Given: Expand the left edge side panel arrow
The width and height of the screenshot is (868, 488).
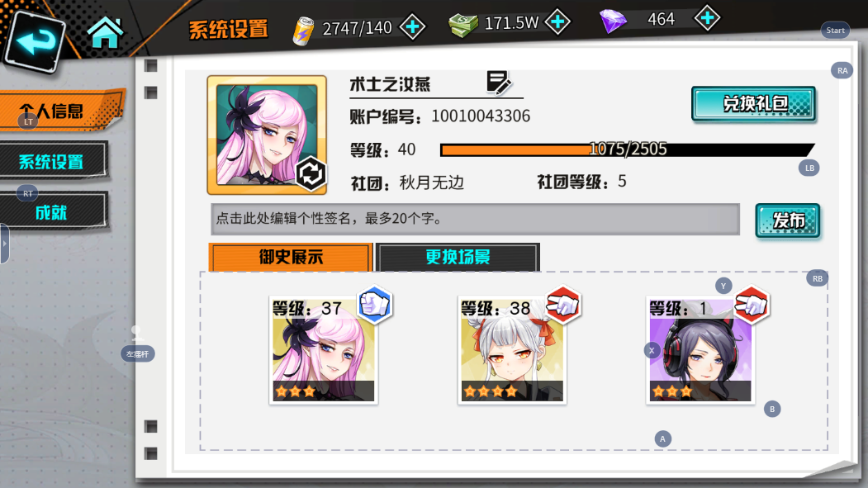Looking at the screenshot, I should tap(4, 244).
